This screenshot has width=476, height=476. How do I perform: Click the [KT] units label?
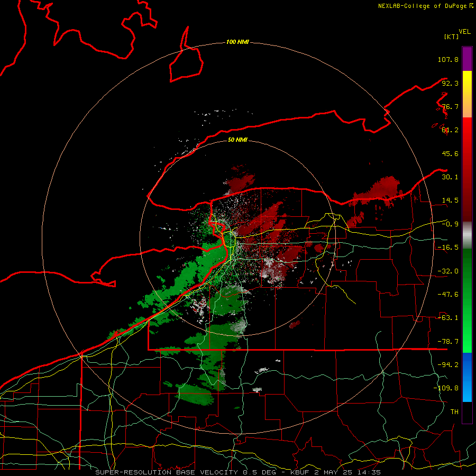click(x=451, y=36)
